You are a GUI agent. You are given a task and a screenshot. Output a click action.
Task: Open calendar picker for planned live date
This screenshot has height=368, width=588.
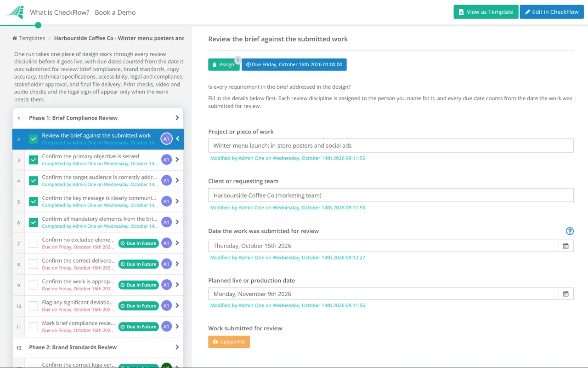coord(565,293)
